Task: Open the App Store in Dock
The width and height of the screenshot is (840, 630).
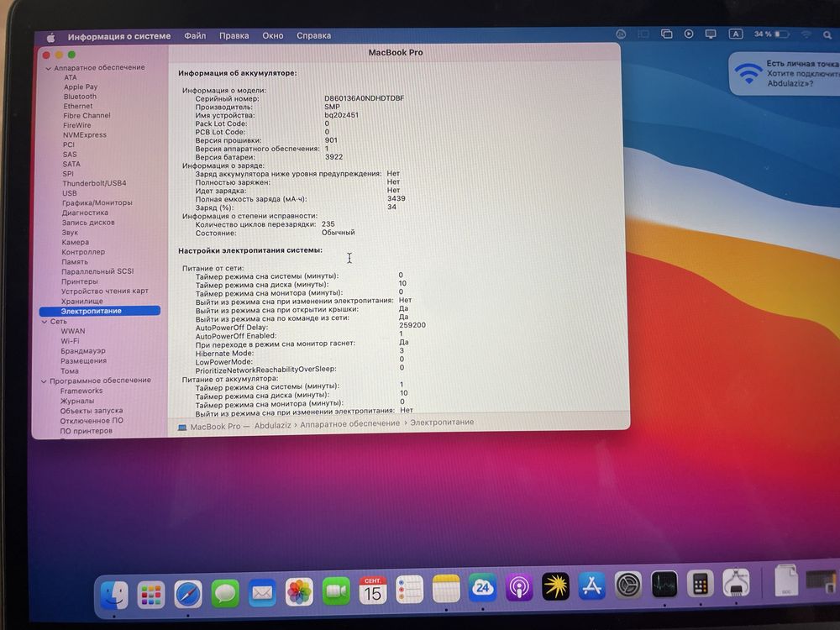Action: click(x=592, y=586)
